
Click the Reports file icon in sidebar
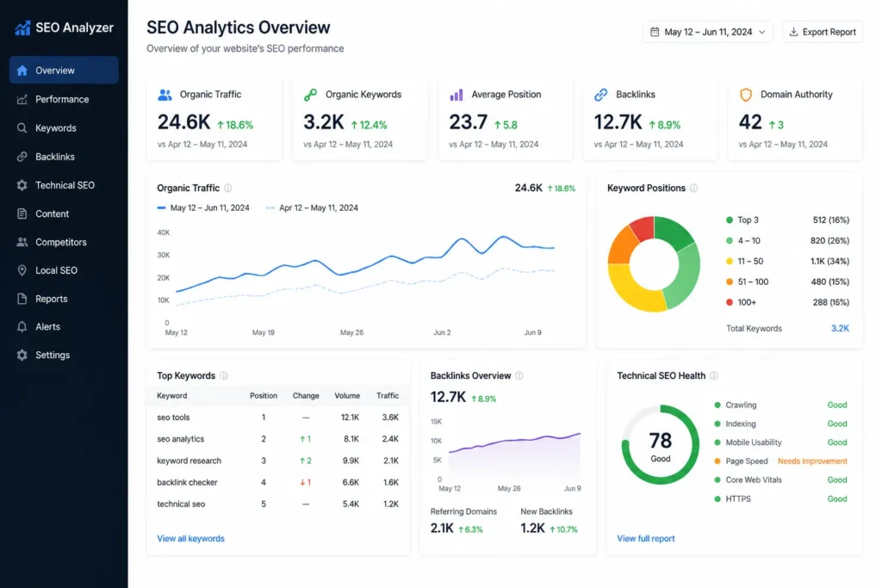pyautogui.click(x=22, y=299)
